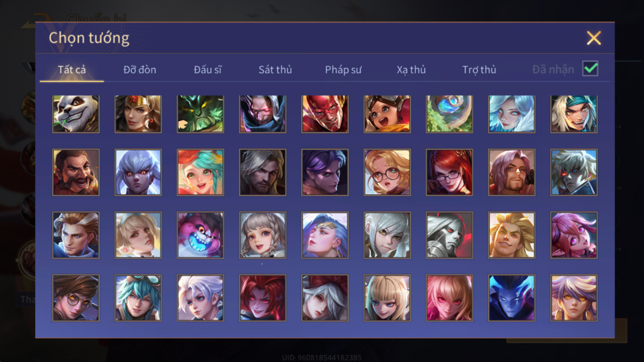Close the Chọn tướng dialog
Viewport: 644px width, 362px height.
(594, 38)
